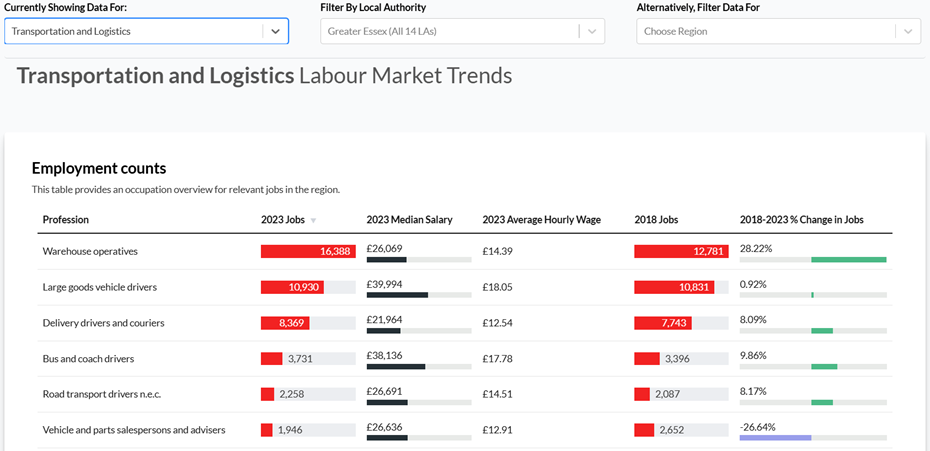The image size is (930, 451).
Task: Click the Large goods vehicle drivers row
Action: click(x=99, y=287)
